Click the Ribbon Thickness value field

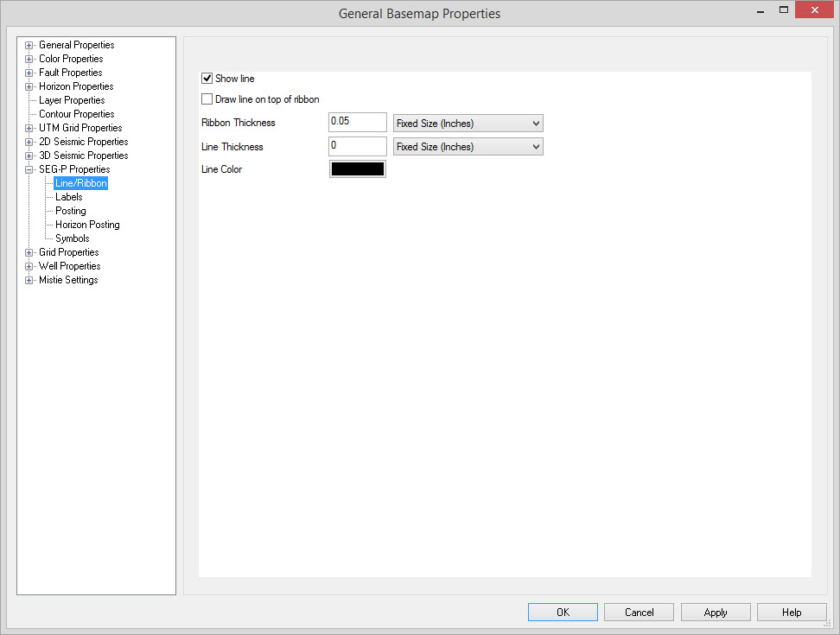[x=357, y=123]
